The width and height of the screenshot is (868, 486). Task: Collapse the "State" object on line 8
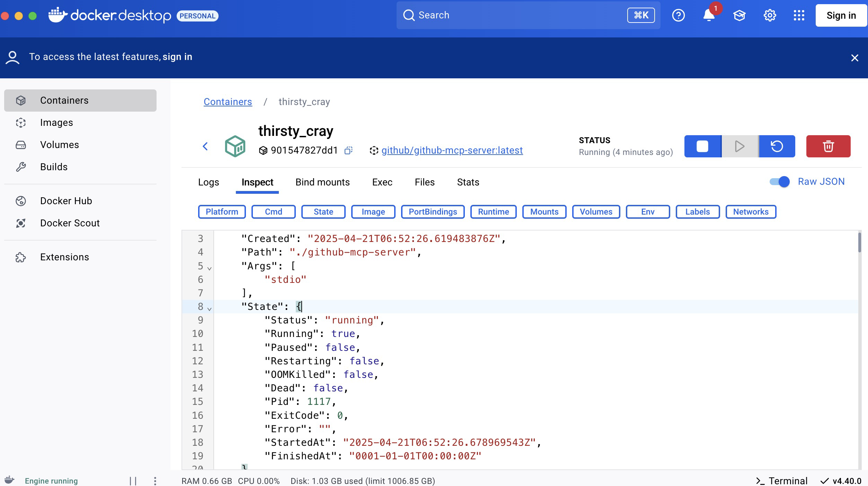pyautogui.click(x=209, y=309)
